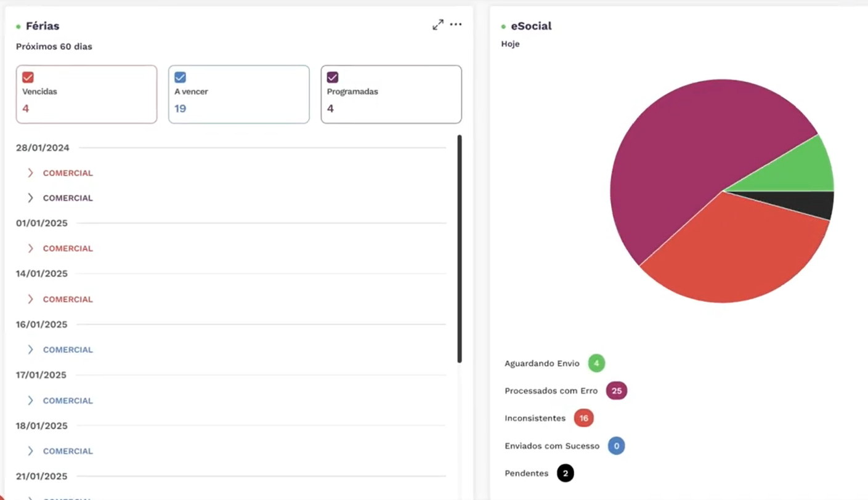Image resolution: width=868 pixels, height=500 pixels.
Task: Open the COMERCIAL entry under 14/01/2025
Action: tap(68, 299)
